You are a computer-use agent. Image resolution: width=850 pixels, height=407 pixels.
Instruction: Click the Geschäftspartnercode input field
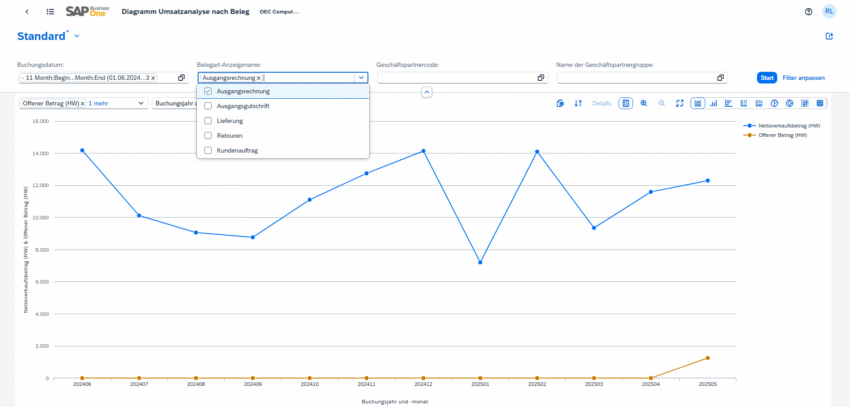coord(455,77)
